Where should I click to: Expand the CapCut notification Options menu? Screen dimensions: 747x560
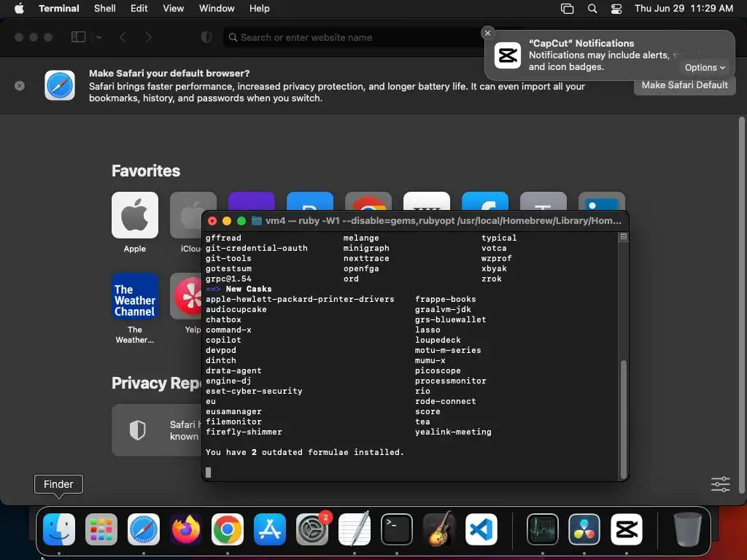pyautogui.click(x=705, y=68)
